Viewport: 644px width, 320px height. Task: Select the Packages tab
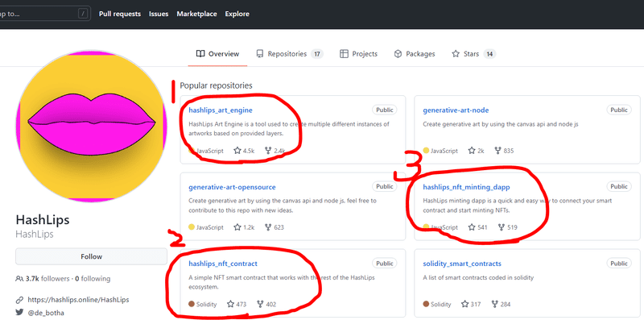[415, 54]
